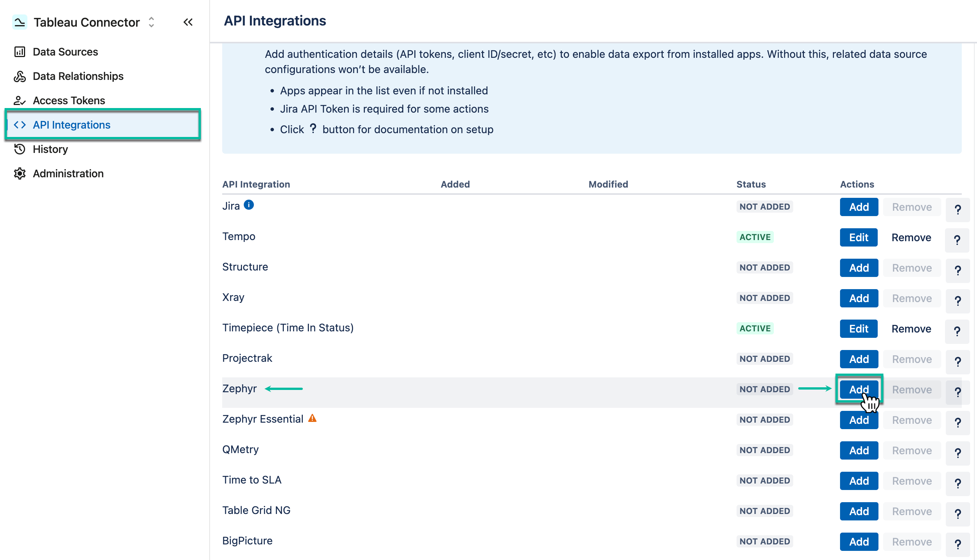Click the question mark icon in the Jira row
Image resolution: width=977 pixels, height=560 pixels.
tap(957, 210)
